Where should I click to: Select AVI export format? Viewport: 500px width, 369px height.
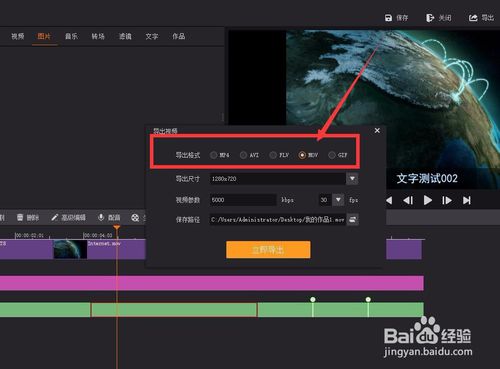(x=243, y=155)
